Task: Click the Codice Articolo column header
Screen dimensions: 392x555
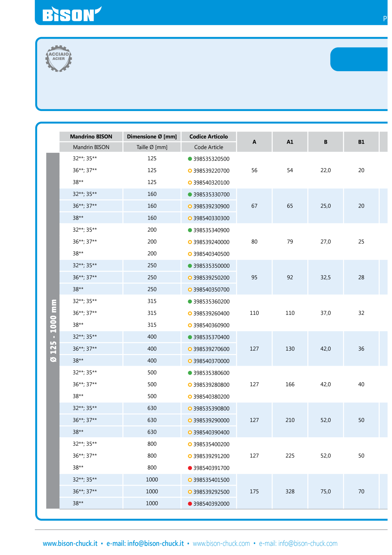Action: [x=209, y=136]
